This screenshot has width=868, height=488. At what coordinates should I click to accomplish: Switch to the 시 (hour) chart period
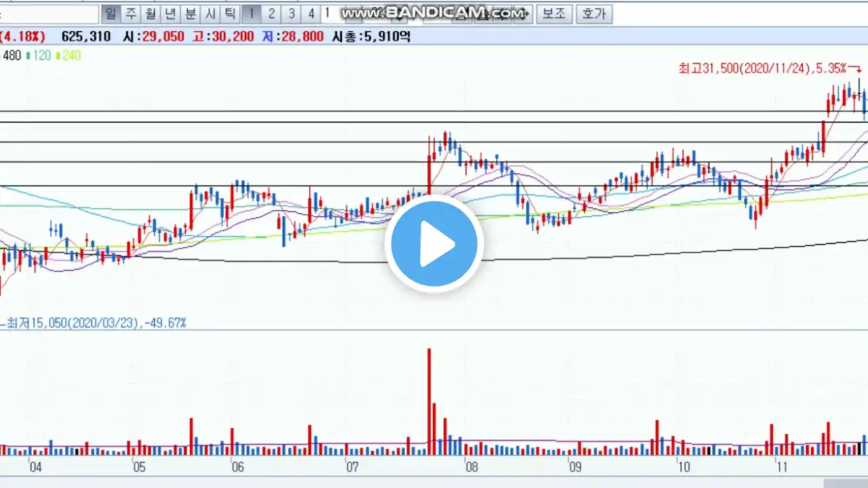click(x=210, y=14)
